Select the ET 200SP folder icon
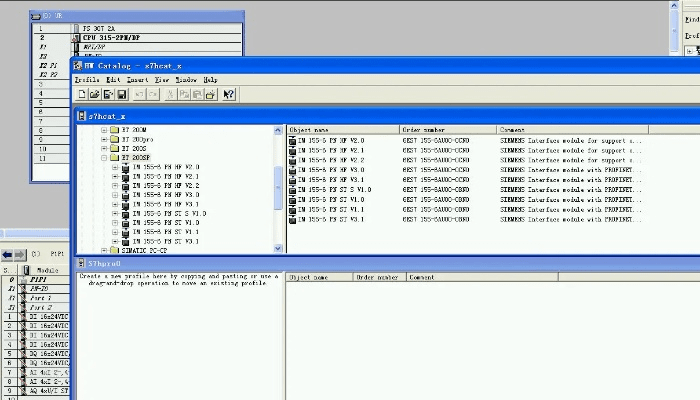The height and width of the screenshot is (400, 700). point(113,158)
